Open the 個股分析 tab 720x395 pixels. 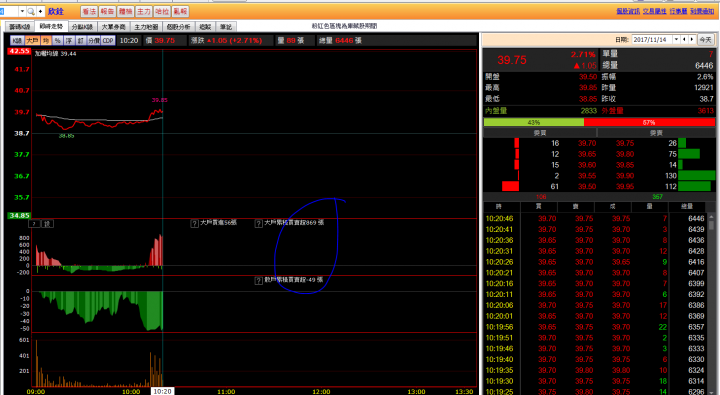coord(178,27)
